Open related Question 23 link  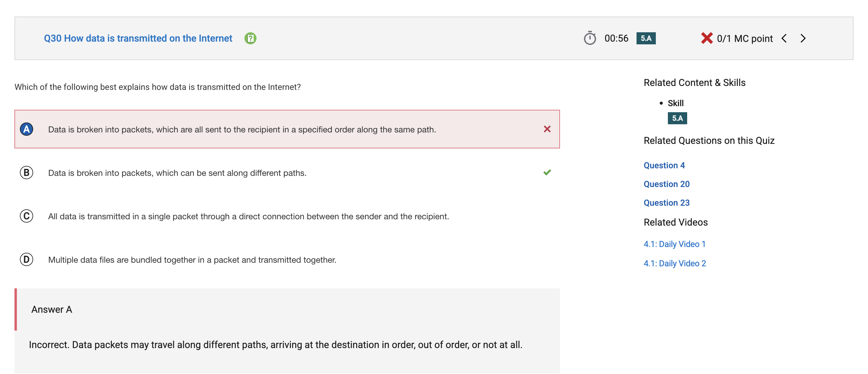coord(666,203)
